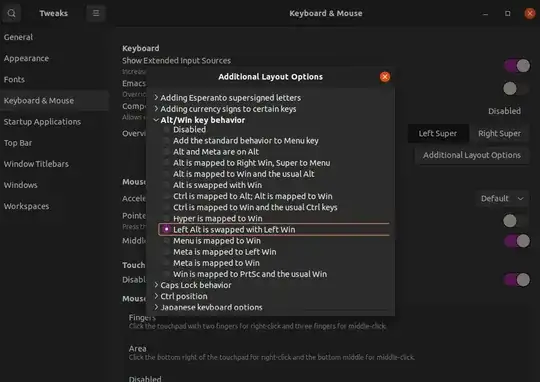Image resolution: width=540 pixels, height=382 pixels.
Task: Go to Startup Applications in sidebar
Action: click(42, 122)
